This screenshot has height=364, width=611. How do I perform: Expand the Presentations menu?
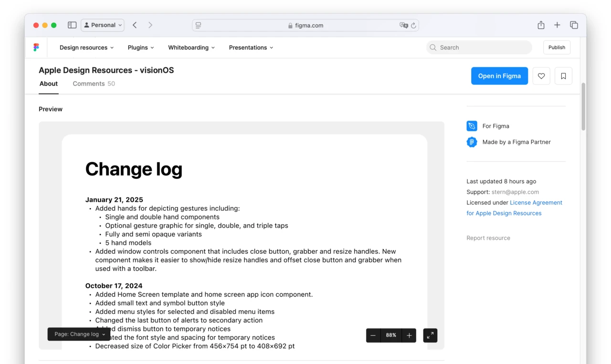pos(251,48)
